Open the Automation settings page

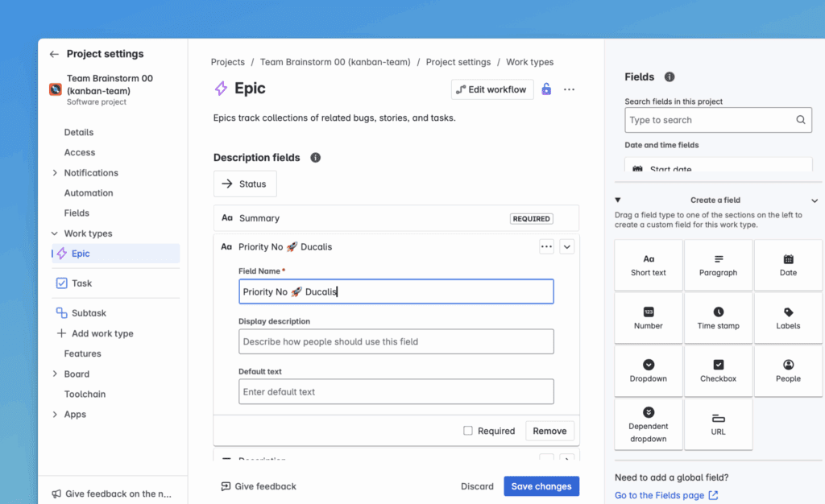coord(89,193)
